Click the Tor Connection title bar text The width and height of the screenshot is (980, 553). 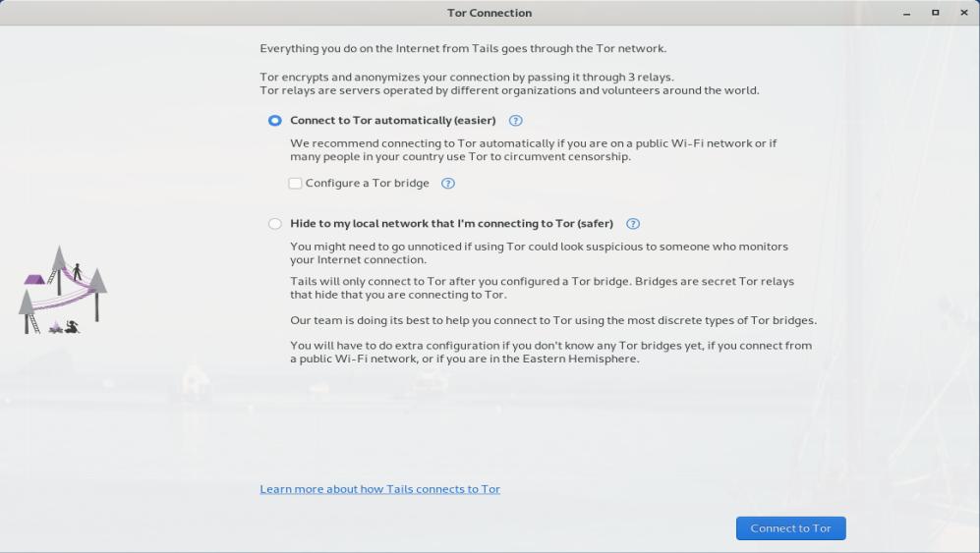point(490,13)
